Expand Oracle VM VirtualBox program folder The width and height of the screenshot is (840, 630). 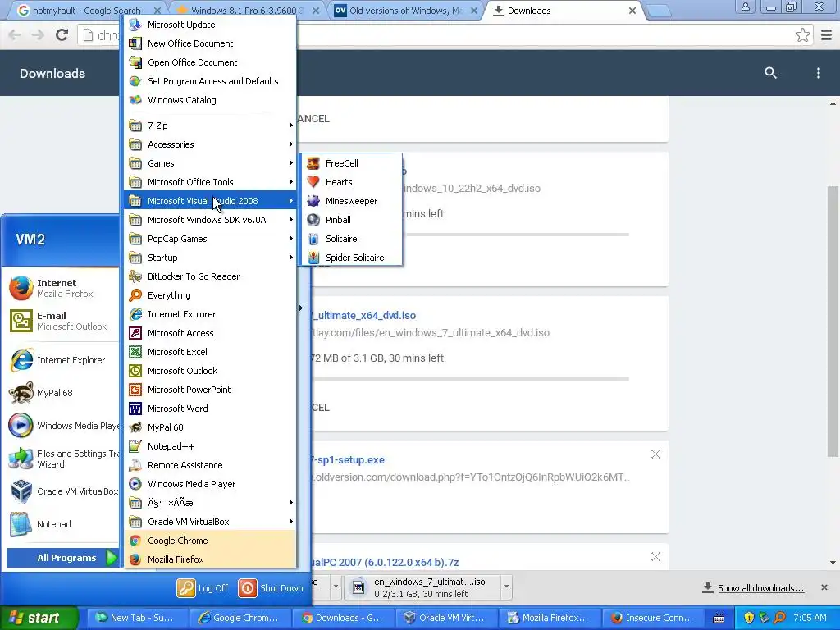point(210,522)
